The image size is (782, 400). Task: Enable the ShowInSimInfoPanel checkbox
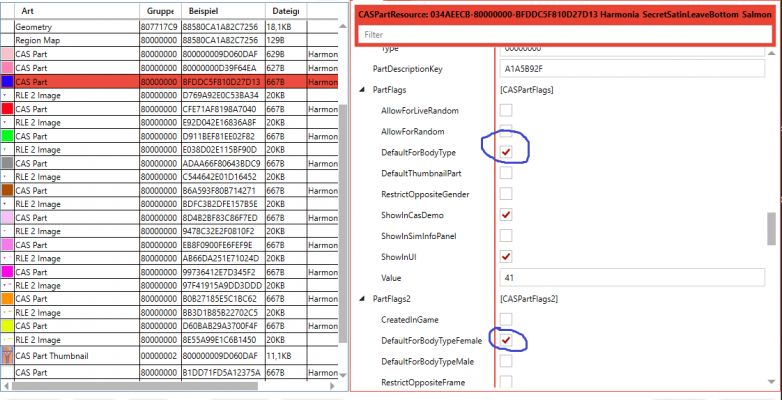(506, 235)
